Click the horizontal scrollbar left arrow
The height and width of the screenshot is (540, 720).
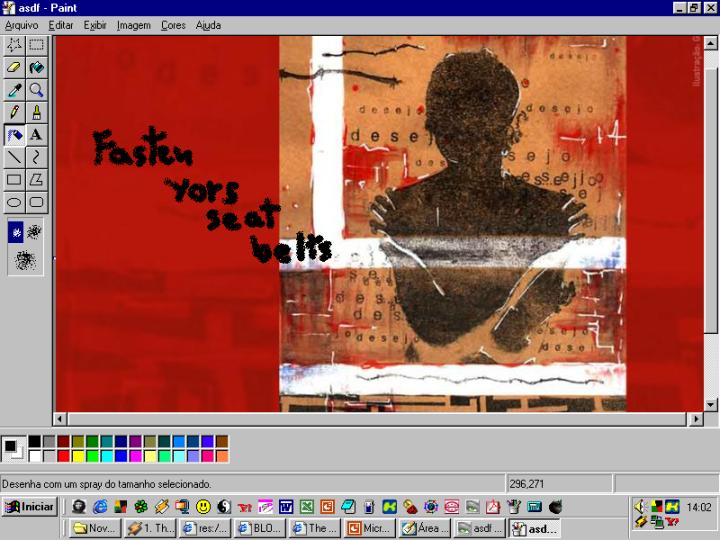(x=60, y=419)
